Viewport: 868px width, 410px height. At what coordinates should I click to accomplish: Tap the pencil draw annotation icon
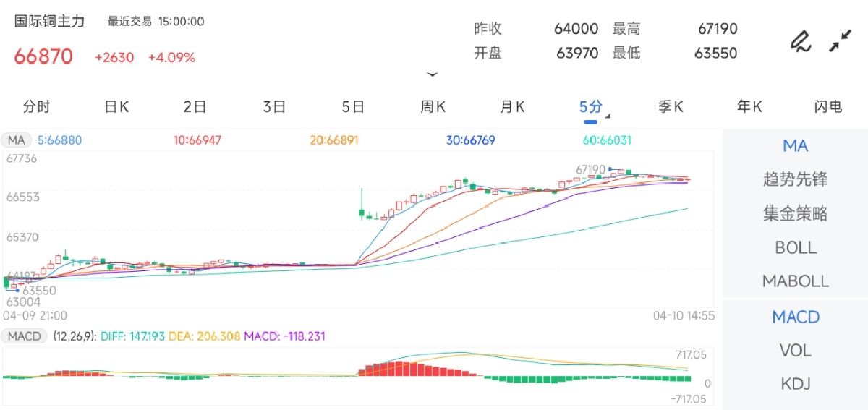click(800, 41)
